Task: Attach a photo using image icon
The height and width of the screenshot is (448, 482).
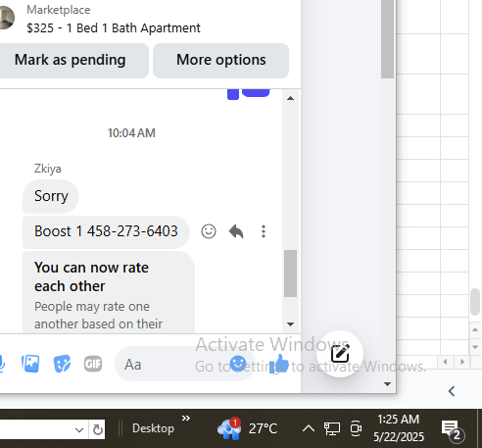Action: (x=30, y=364)
